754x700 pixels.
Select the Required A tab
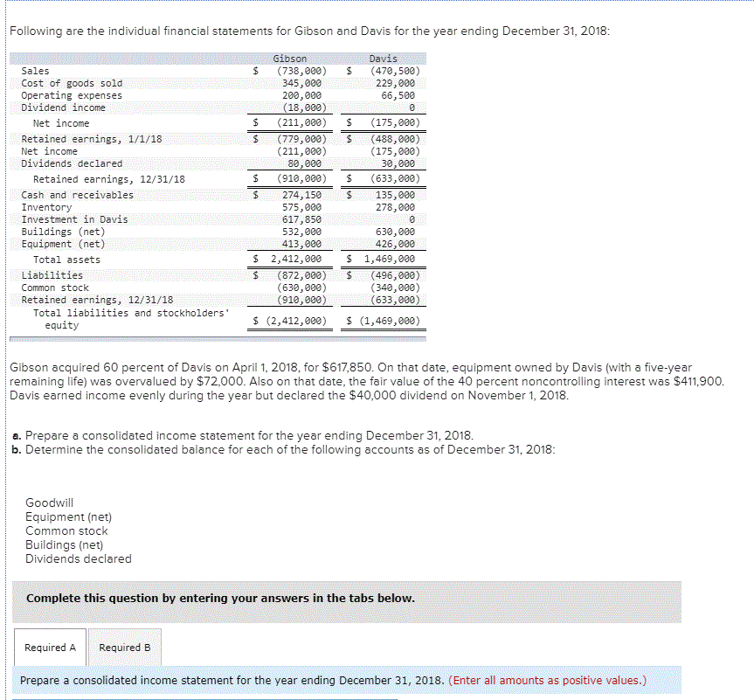(x=49, y=648)
